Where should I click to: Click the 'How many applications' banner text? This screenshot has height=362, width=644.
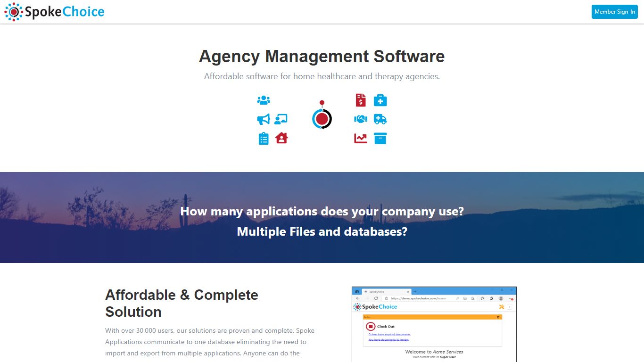click(x=322, y=211)
